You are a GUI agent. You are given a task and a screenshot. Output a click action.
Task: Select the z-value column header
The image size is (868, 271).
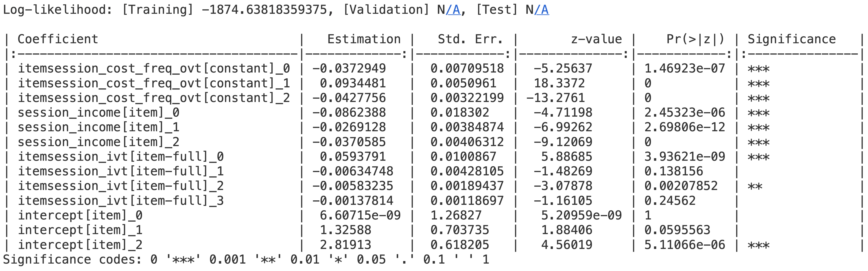pyautogui.click(x=596, y=39)
